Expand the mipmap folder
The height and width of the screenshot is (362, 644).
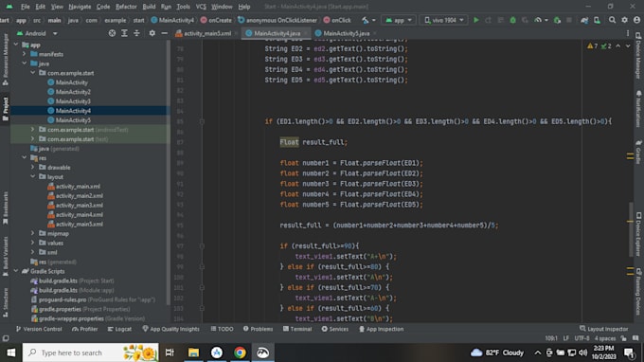(x=33, y=233)
